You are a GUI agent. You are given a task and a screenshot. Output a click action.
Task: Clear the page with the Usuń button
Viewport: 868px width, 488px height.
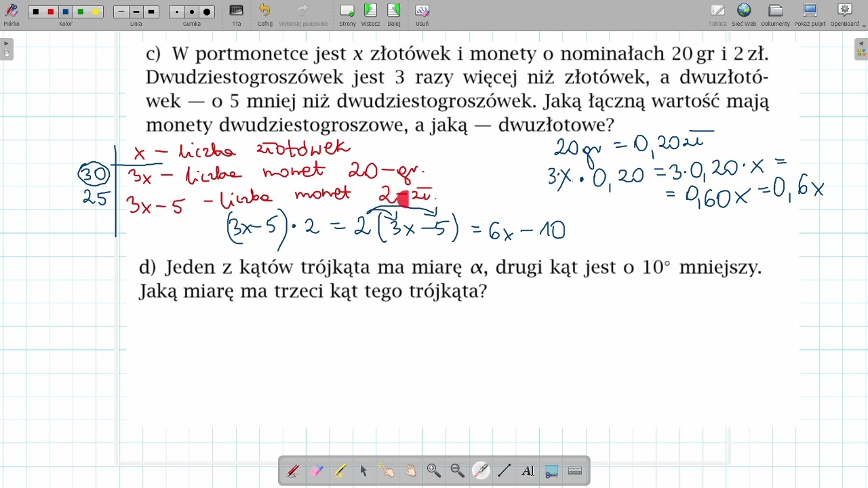click(422, 14)
